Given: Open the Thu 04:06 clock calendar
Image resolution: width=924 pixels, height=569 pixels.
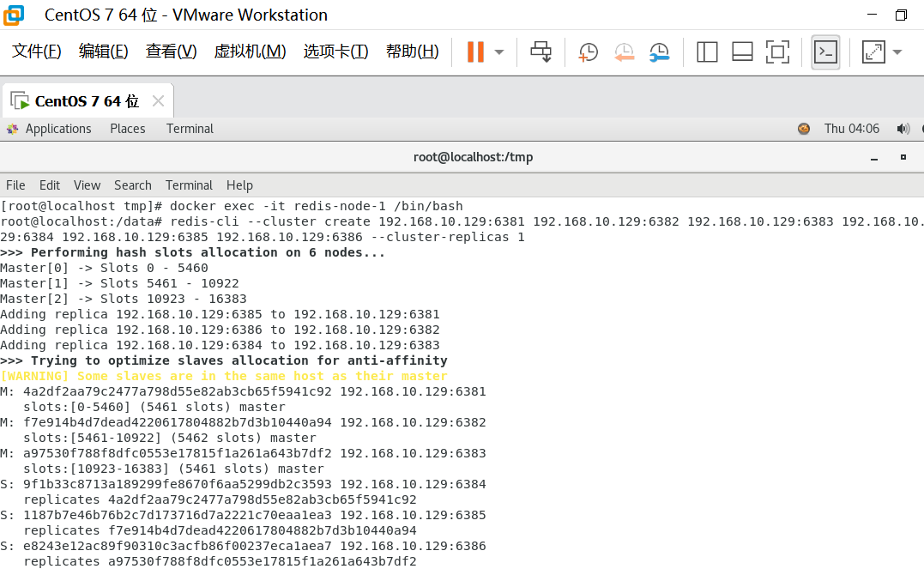Looking at the screenshot, I should tap(852, 129).
